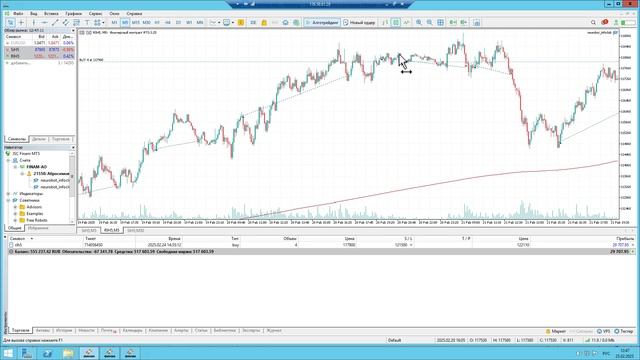Select the text label tool
The height and width of the screenshot is (360, 640).
pos(87,22)
